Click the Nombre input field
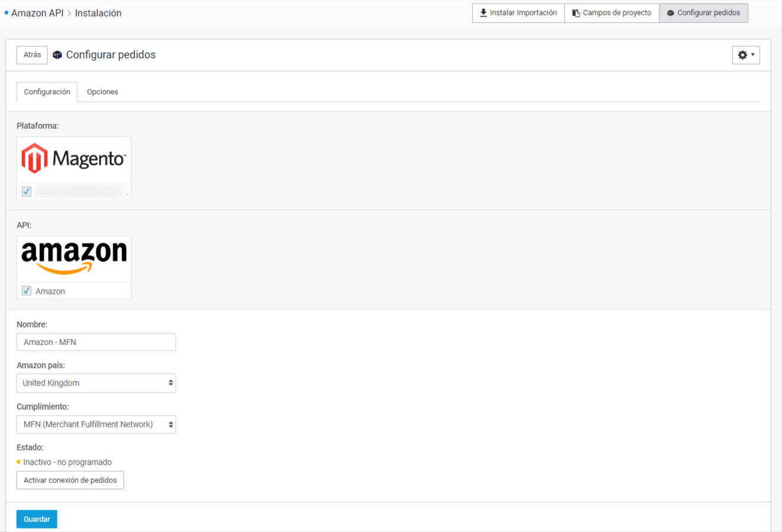782x532 pixels. coord(96,342)
